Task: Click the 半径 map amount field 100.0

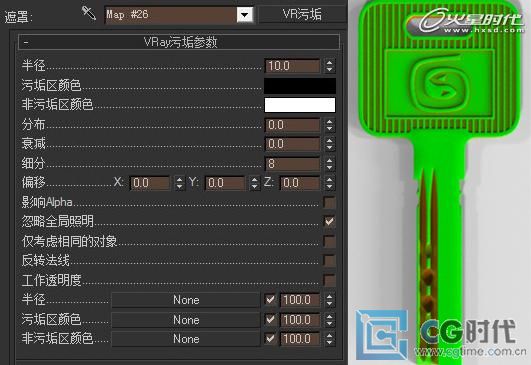Action: pos(300,300)
